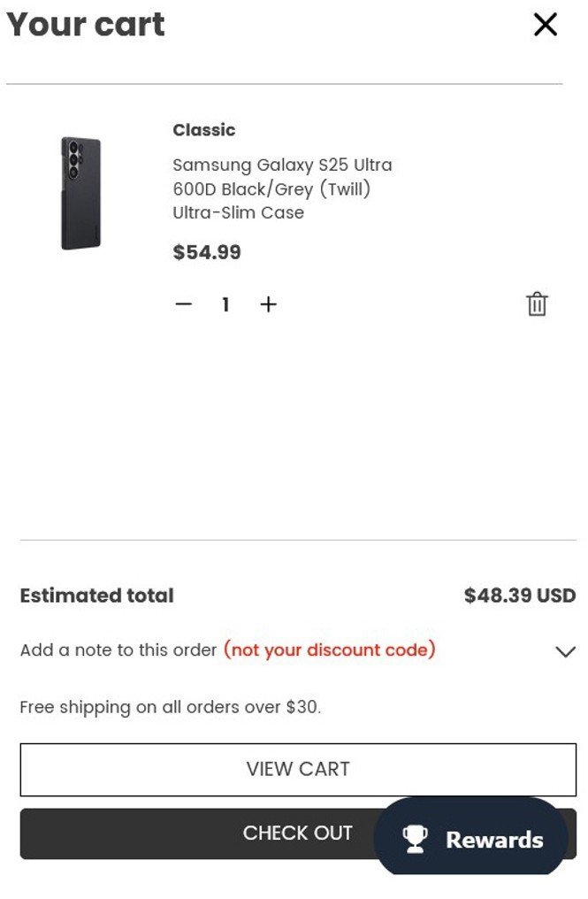Increase quantity with the plus icon

(x=269, y=304)
